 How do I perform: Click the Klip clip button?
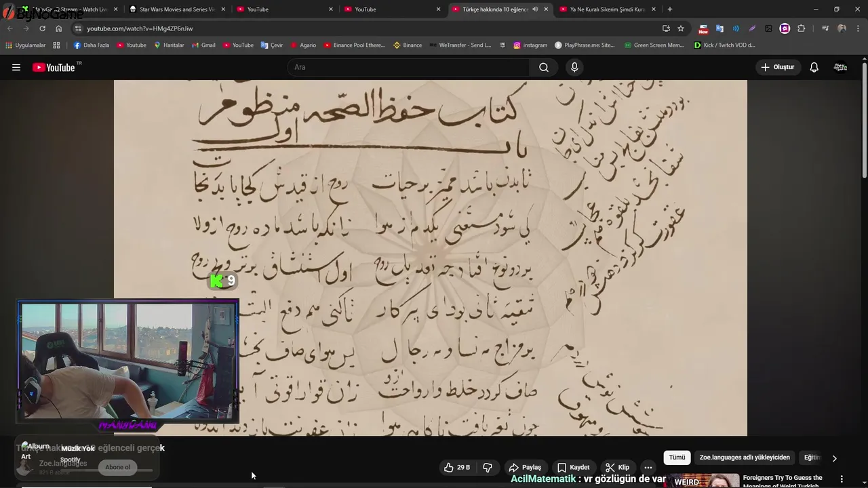tap(617, 467)
